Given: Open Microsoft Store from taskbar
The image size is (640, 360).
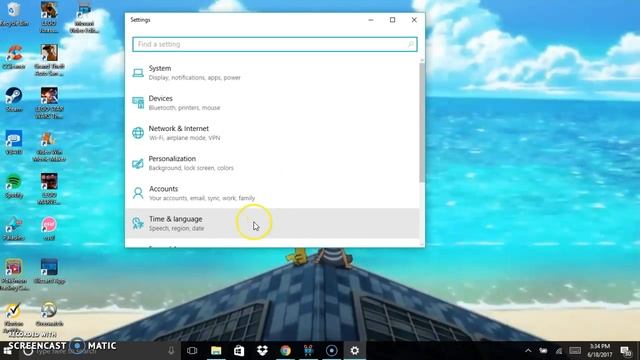Looking at the screenshot, I should click(239, 351).
